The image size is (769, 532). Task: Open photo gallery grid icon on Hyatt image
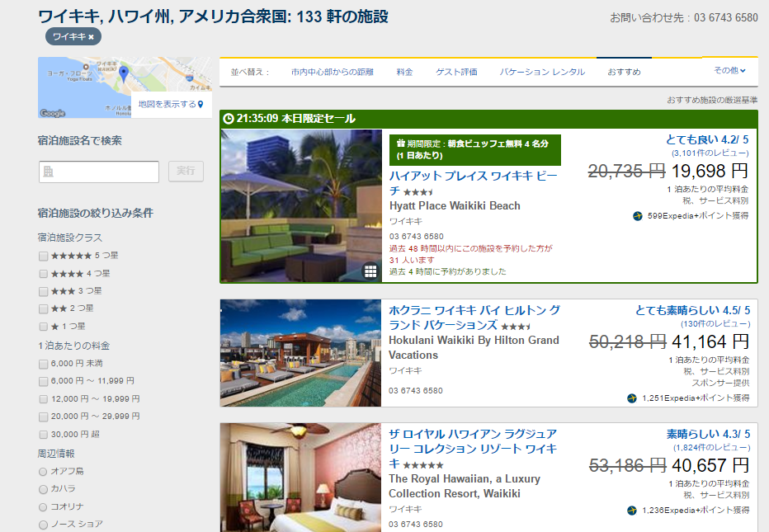(x=370, y=271)
